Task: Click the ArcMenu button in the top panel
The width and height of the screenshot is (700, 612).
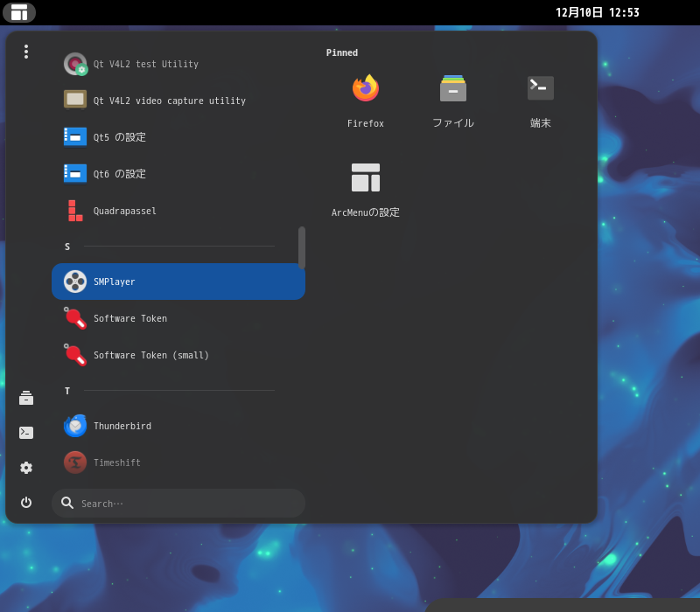Action: click(19, 12)
